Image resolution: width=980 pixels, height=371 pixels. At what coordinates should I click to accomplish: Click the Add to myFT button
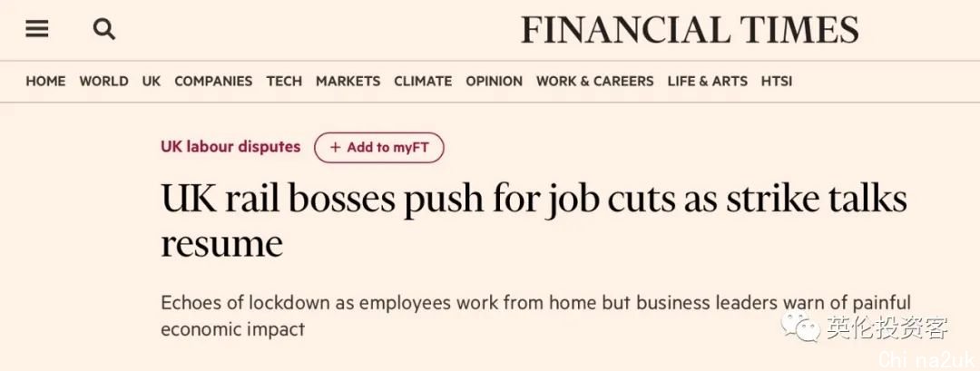pos(378,147)
